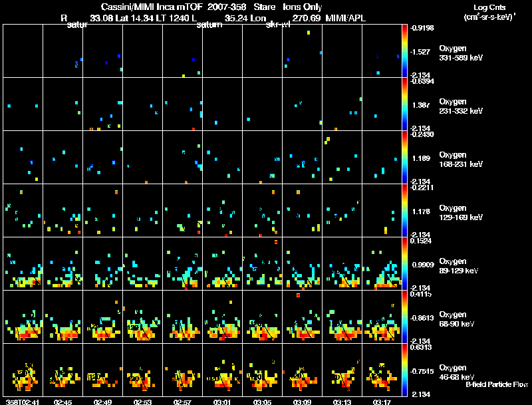Image resolution: width=532 pixels, height=405 pixels.
Task: Select the Oxygen 46-68 keV panel at 03:17
Action: 382,370
